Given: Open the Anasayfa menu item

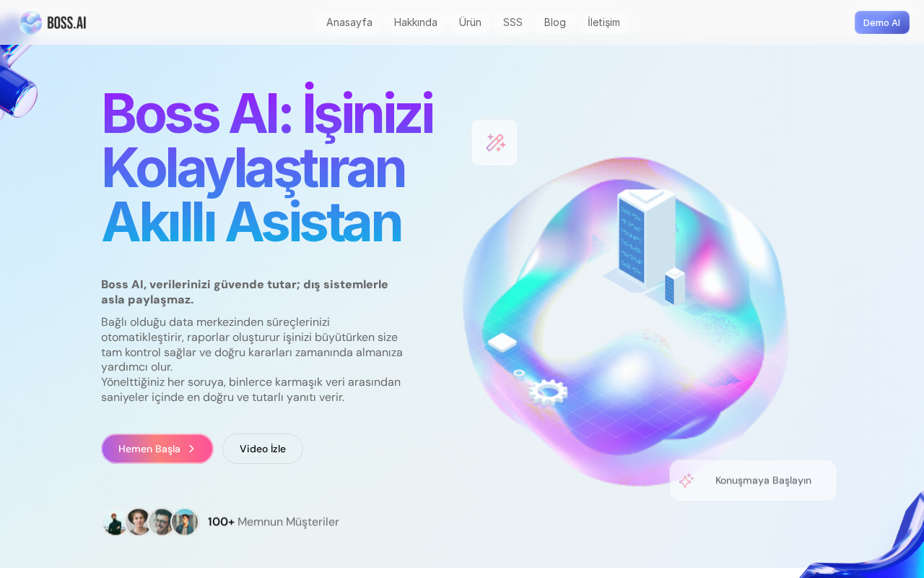Looking at the screenshot, I should coord(349,22).
